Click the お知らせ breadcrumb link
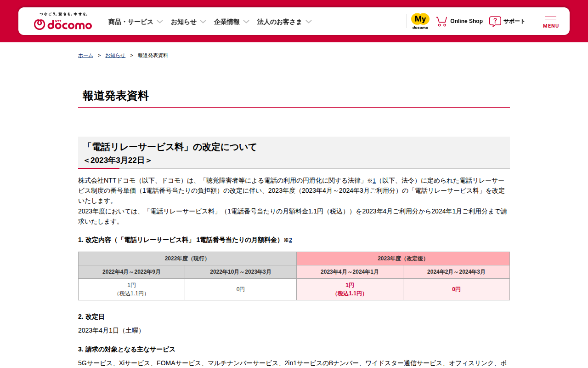 pos(115,55)
